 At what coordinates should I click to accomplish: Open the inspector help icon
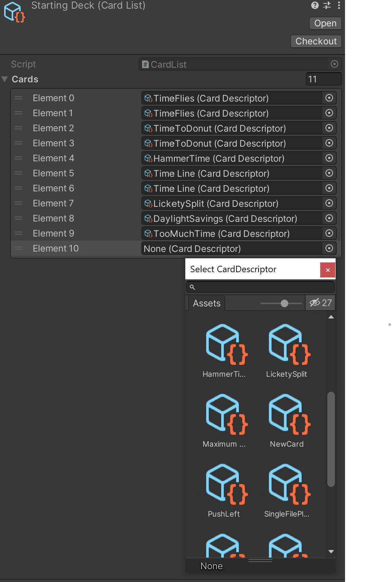click(x=315, y=5)
